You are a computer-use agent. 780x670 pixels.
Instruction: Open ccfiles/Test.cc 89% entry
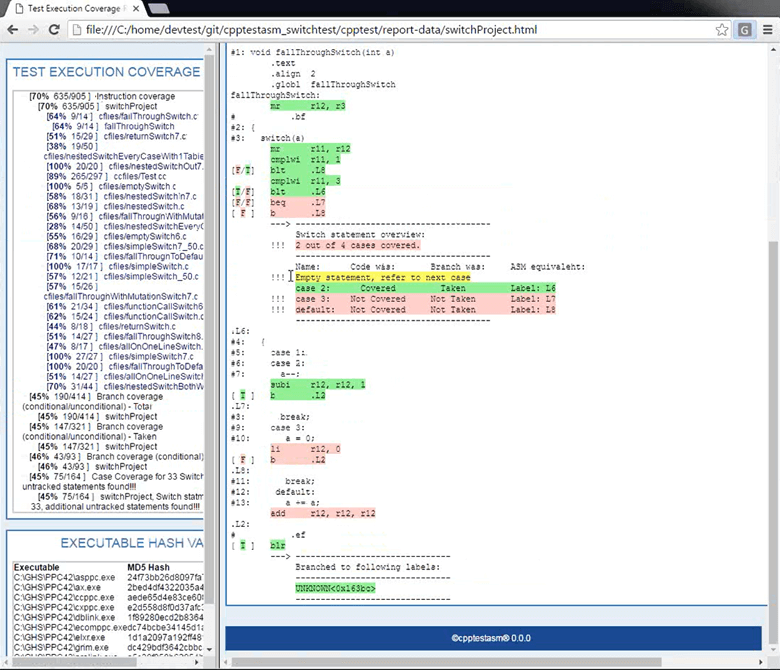click(106, 177)
